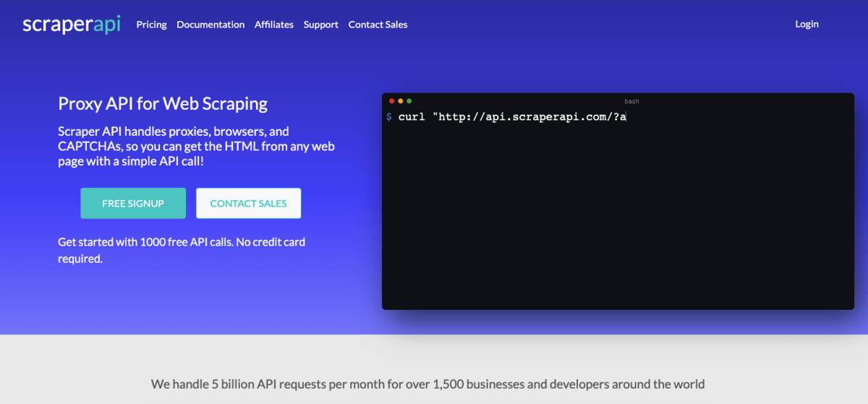868x404 pixels.
Task: Click the red dot in terminal window
Action: 392,101
